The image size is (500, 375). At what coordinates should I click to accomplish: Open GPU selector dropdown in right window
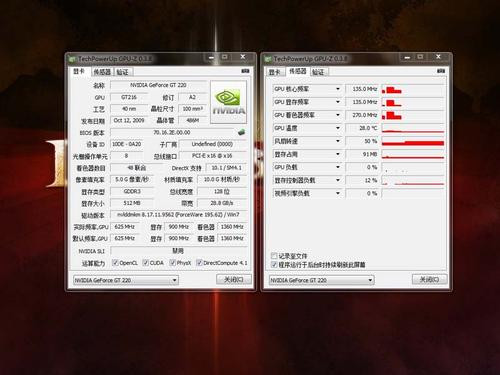pos(321,280)
